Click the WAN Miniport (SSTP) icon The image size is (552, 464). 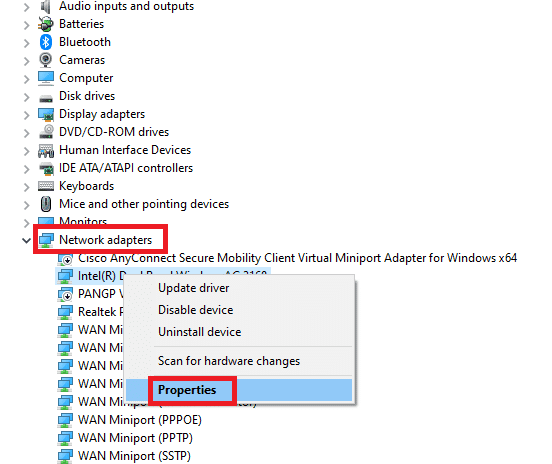point(65,456)
